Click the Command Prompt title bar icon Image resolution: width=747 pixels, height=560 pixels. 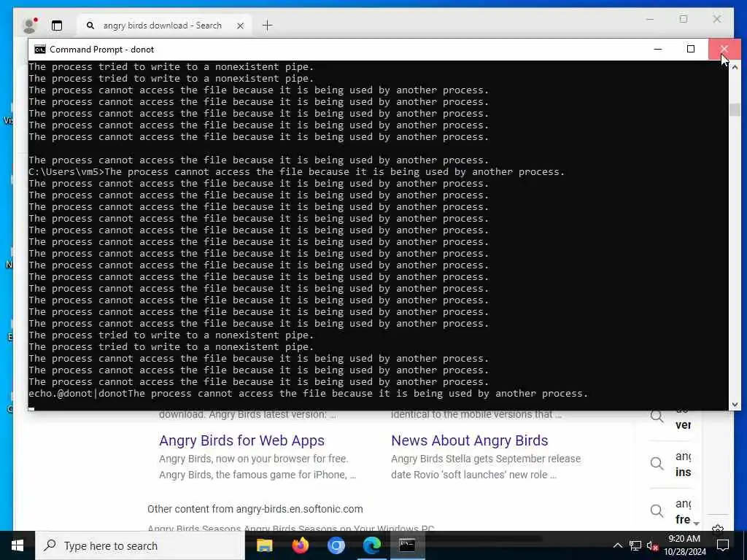click(x=40, y=50)
